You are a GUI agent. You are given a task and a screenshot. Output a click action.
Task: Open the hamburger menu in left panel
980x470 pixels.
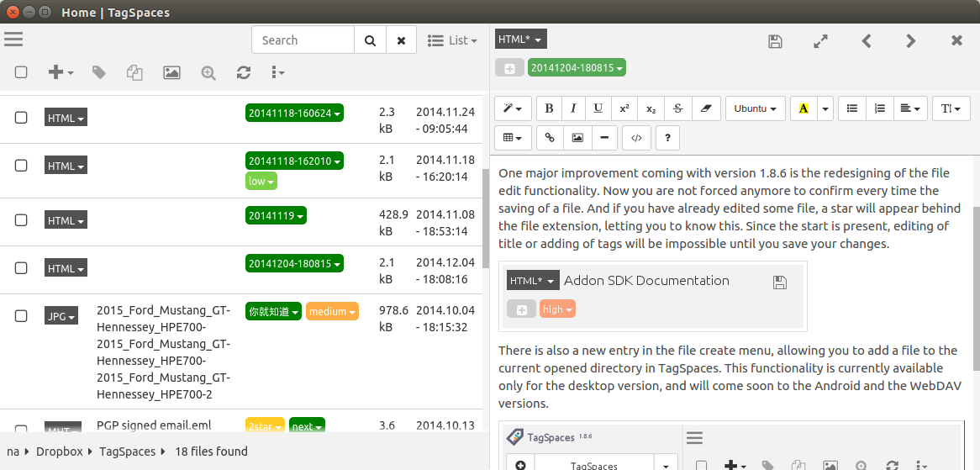tap(13, 40)
